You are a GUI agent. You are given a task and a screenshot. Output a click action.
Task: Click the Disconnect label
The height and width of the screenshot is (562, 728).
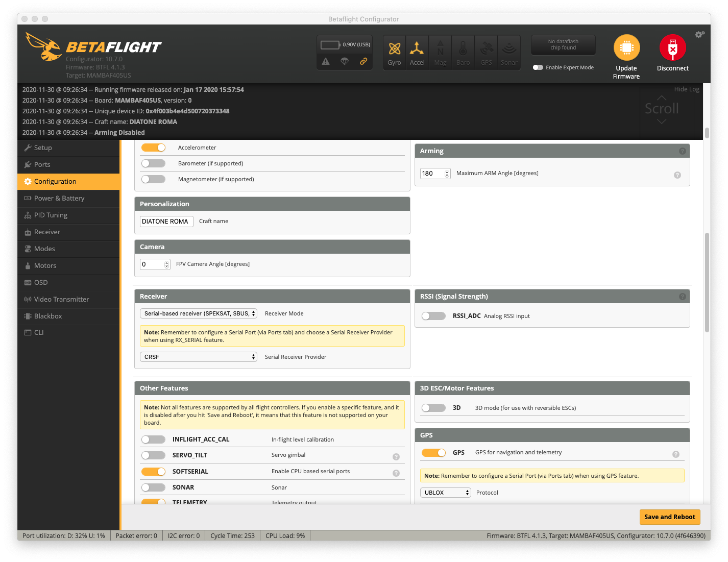point(673,68)
